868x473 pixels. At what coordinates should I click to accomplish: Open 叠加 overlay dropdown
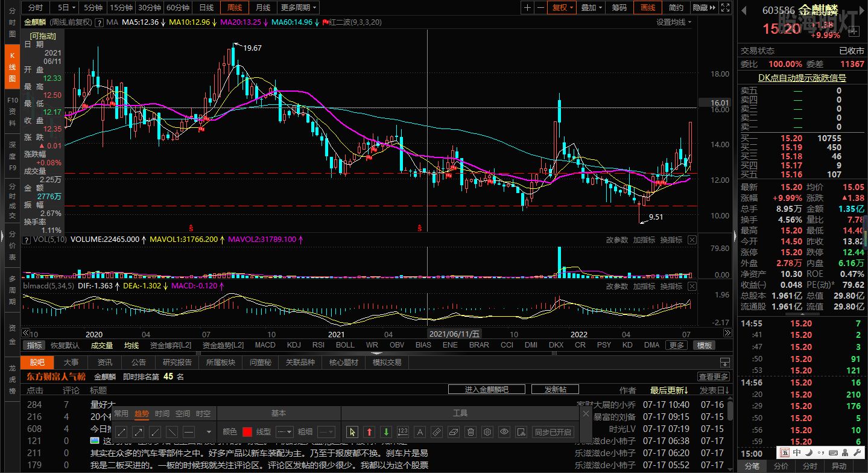pyautogui.click(x=591, y=7)
